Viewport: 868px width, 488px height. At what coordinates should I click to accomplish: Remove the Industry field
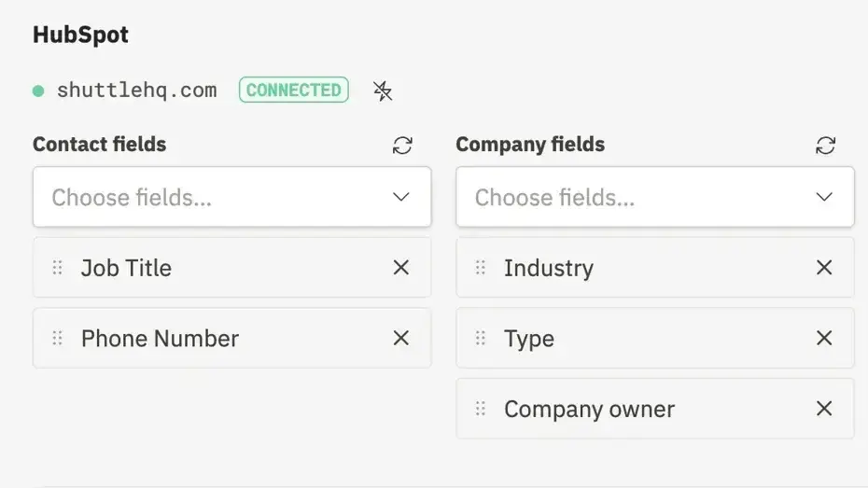point(824,268)
